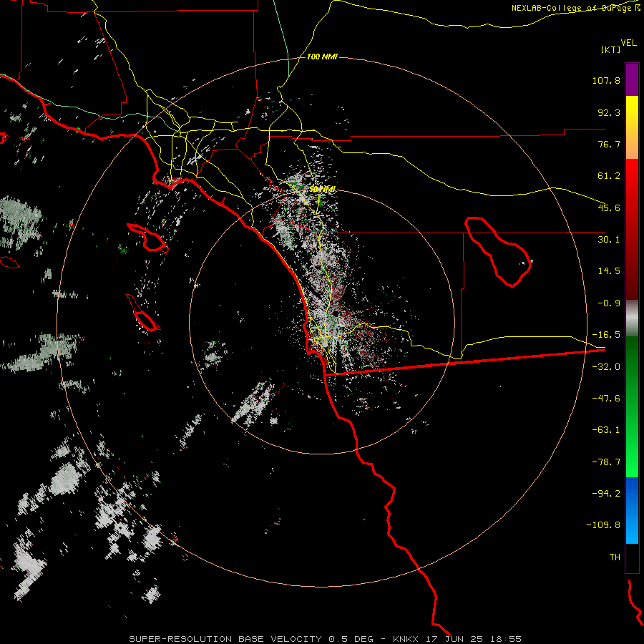Select the -109.8 scale value
Image resolution: width=644 pixels, height=644 pixels.
pyautogui.click(x=603, y=525)
